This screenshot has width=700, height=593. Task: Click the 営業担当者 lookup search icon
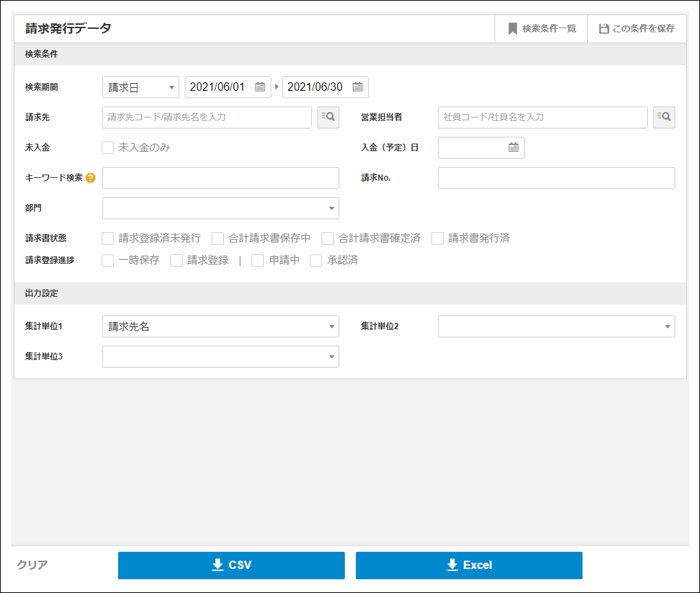pyautogui.click(x=664, y=118)
